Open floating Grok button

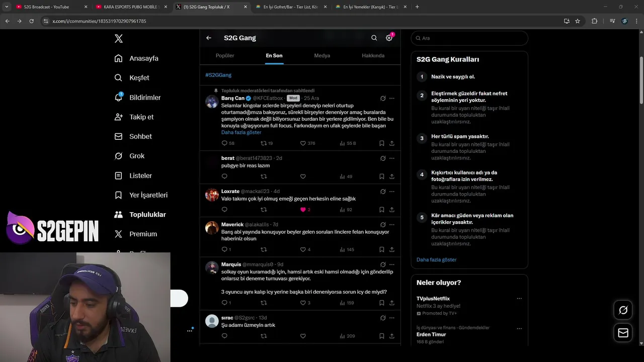click(623, 310)
